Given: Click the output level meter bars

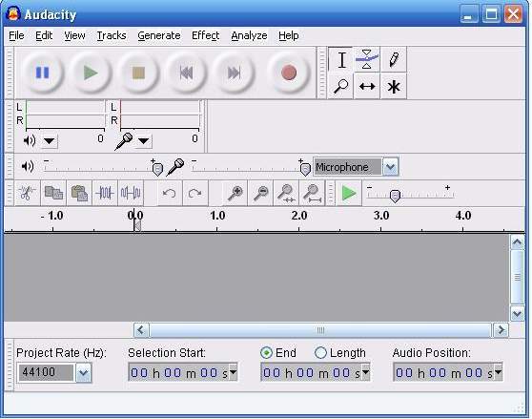Looking at the screenshot, I should 65,115.
